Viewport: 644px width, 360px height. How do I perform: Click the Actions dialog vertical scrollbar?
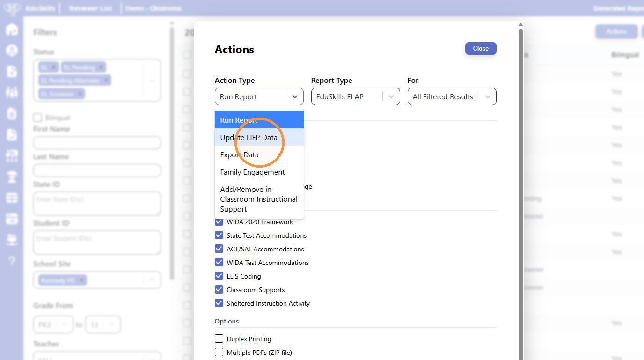520,194
